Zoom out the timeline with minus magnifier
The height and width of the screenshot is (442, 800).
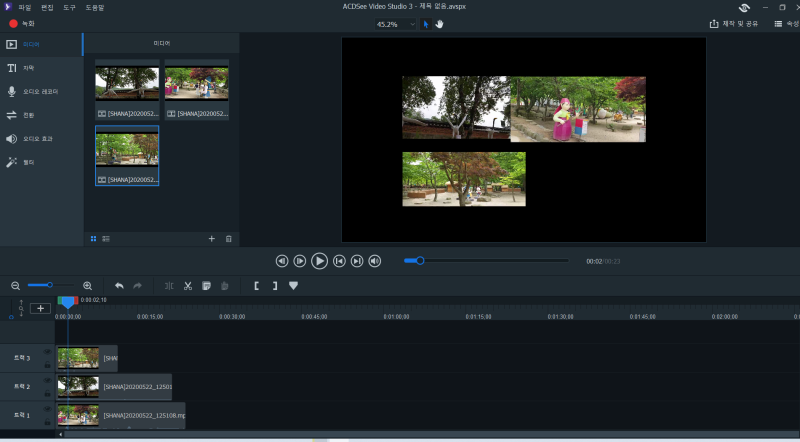[15, 286]
